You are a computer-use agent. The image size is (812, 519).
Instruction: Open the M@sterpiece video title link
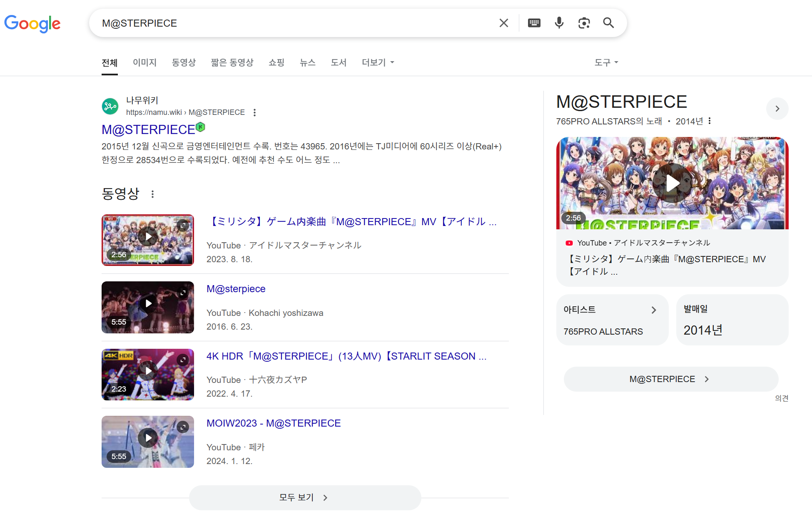coord(236,289)
